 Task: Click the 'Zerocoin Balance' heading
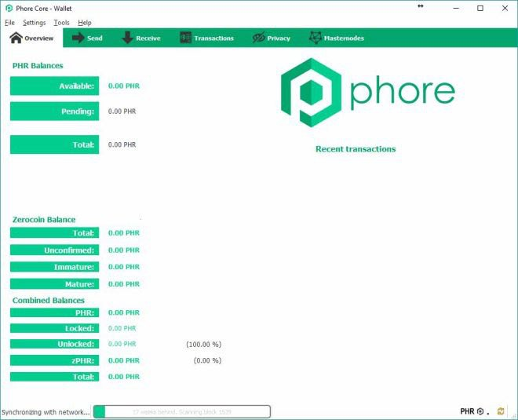pyautogui.click(x=44, y=219)
